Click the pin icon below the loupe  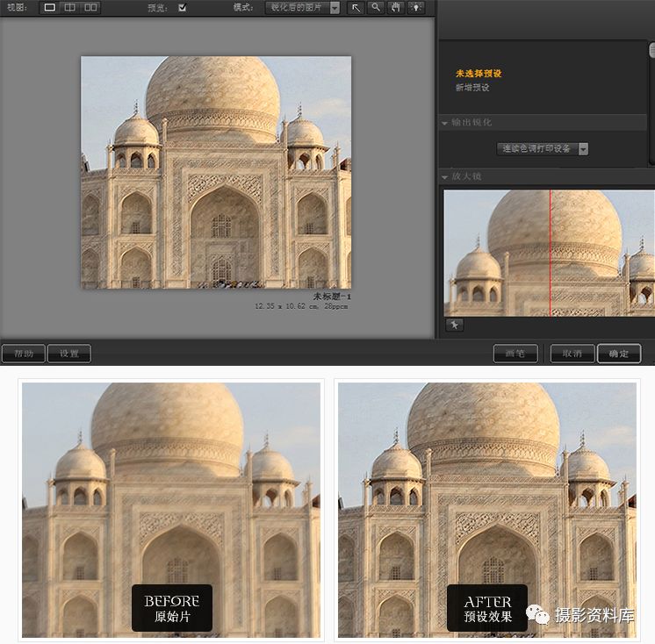point(454,325)
